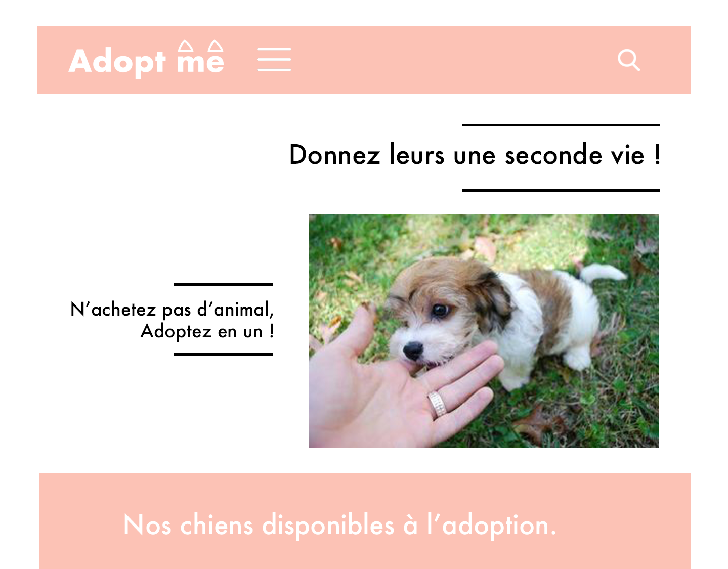
Task: Click the Adopt me logo
Action: click(x=146, y=59)
